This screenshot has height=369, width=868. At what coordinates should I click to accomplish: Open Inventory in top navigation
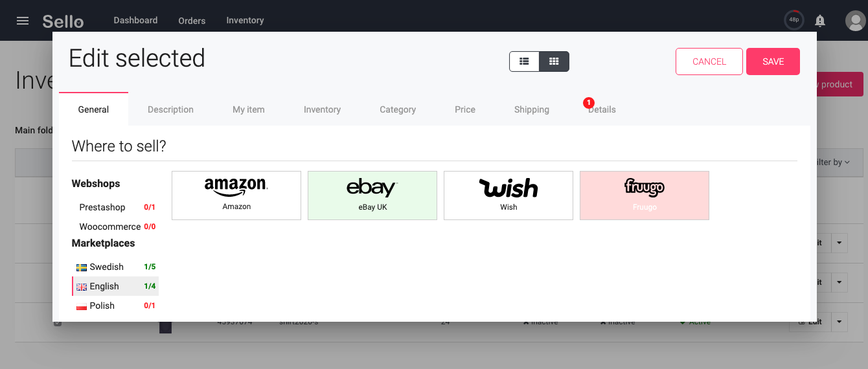pyautogui.click(x=245, y=20)
